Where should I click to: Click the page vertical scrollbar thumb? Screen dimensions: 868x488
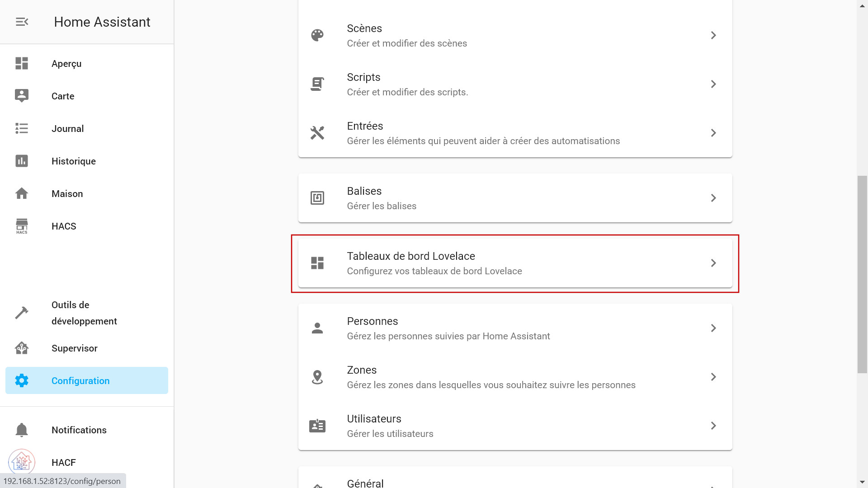(862, 274)
